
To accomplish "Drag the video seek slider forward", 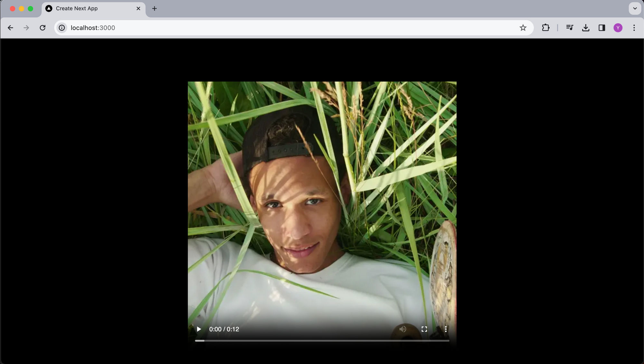I will [x=322, y=340].
